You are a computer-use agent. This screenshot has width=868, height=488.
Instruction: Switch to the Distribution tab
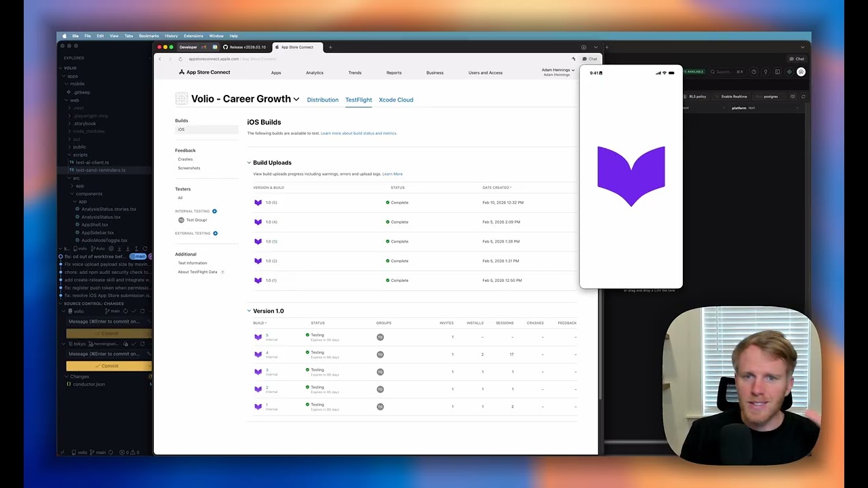point(323,100)
